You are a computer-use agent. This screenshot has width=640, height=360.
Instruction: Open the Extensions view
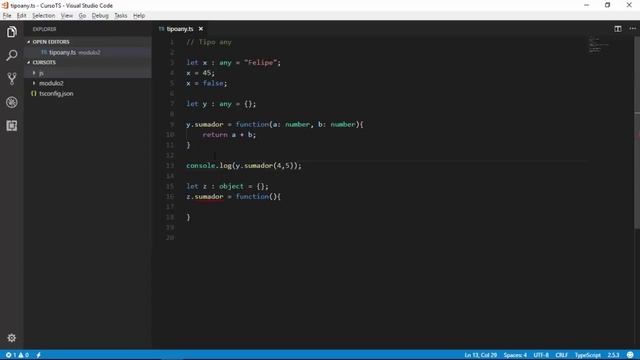pos(11,125)
